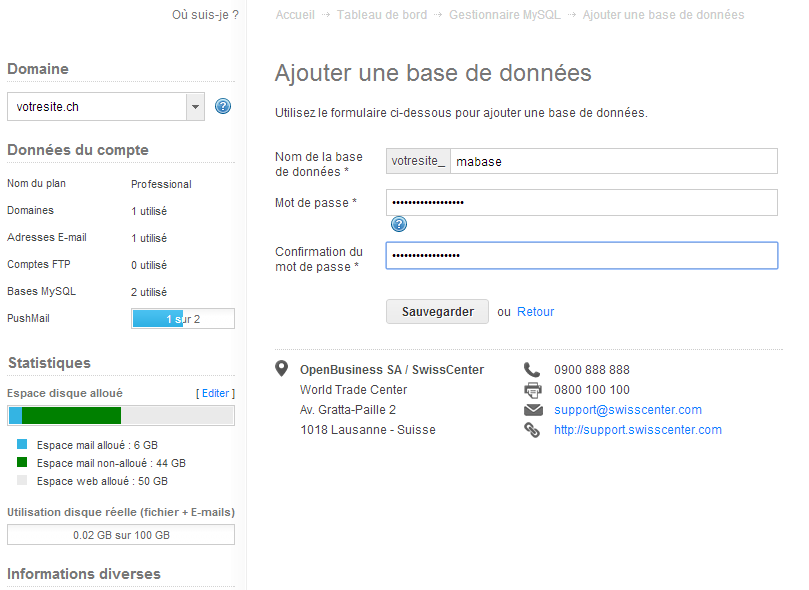The image size is (809, 590).
Task: Open Gestionnaire MySQL breadcrumb
Action: tap(505, 15)
